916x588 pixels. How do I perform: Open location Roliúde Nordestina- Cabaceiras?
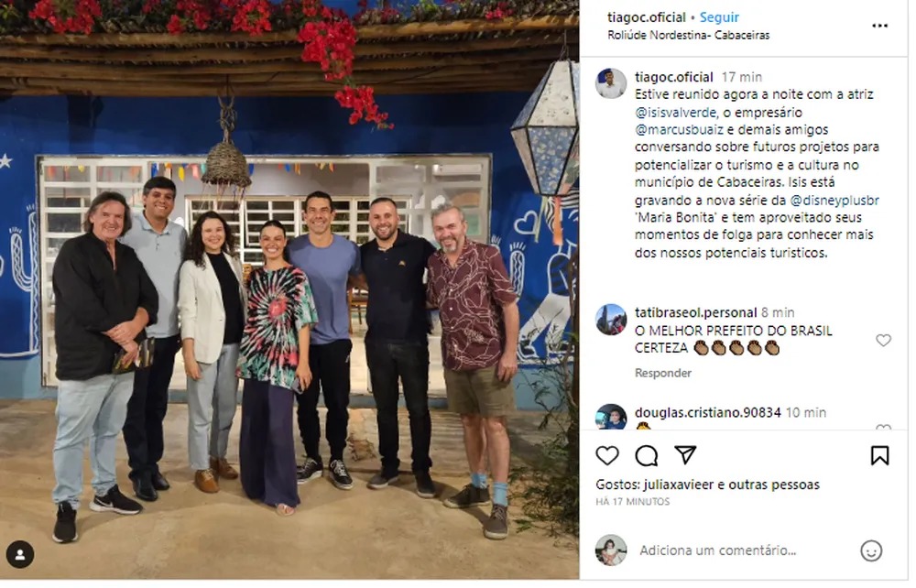tap(688, 35)
